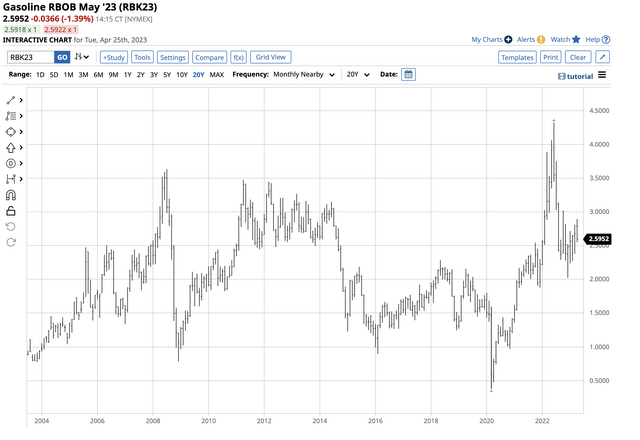Click the pop-out expand chart icon
The image size is (640, 440).
click(x=602, y=57)
